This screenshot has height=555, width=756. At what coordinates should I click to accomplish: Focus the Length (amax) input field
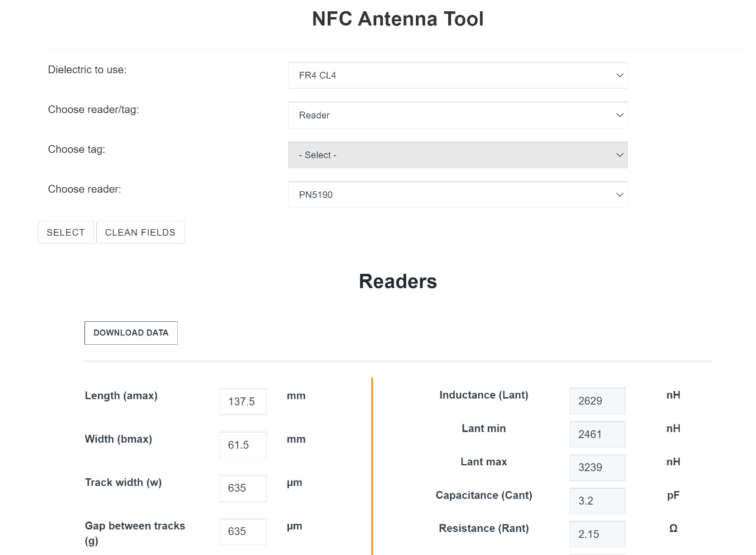pos(243,401)
